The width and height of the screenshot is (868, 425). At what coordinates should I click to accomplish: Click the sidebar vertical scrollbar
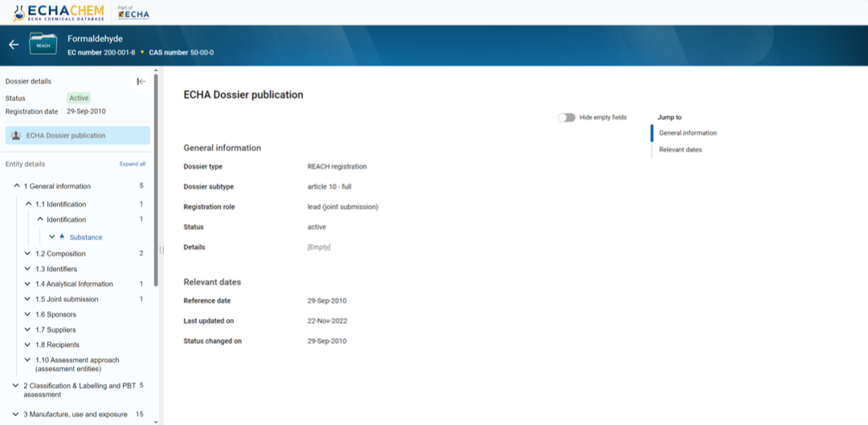coord(156,161)
